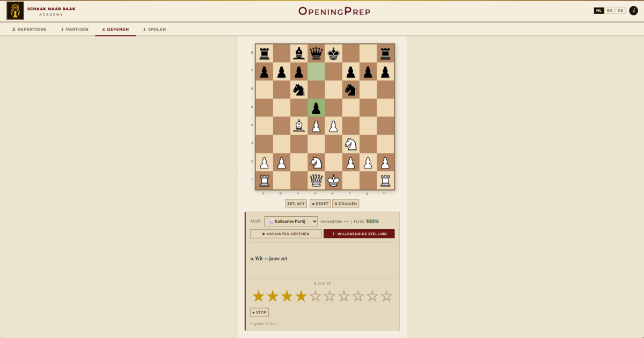This screenshot has height=338, width=644.
Task: Click the OpeningPrep title
Action: (x=334, y=11)
